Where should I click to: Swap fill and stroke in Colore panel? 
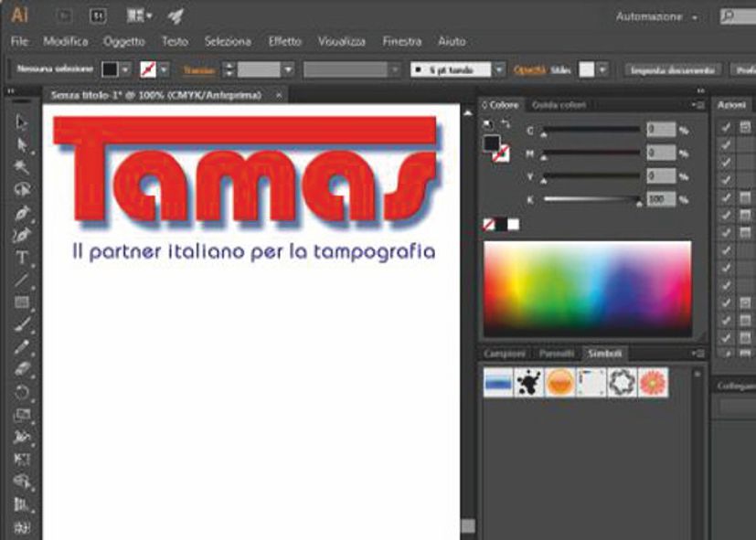click(505, 124)
